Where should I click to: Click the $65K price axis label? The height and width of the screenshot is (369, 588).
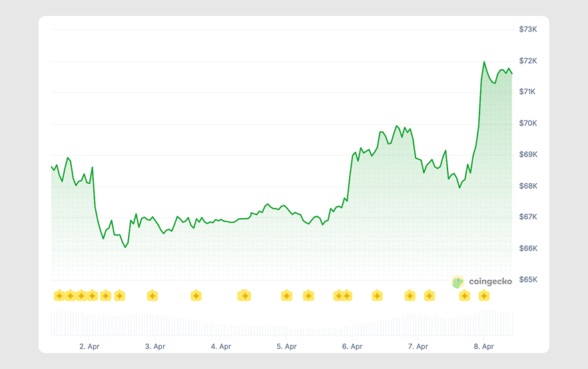528,280
